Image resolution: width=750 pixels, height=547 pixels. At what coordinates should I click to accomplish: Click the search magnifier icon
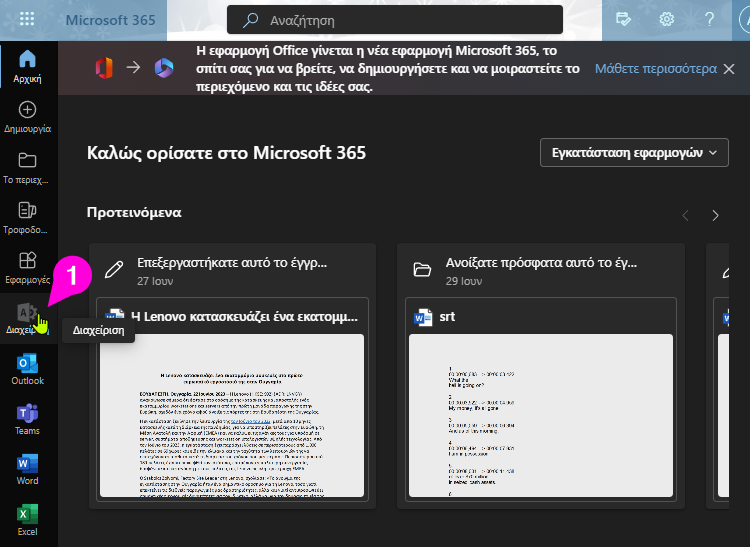(x=250, y=20)
